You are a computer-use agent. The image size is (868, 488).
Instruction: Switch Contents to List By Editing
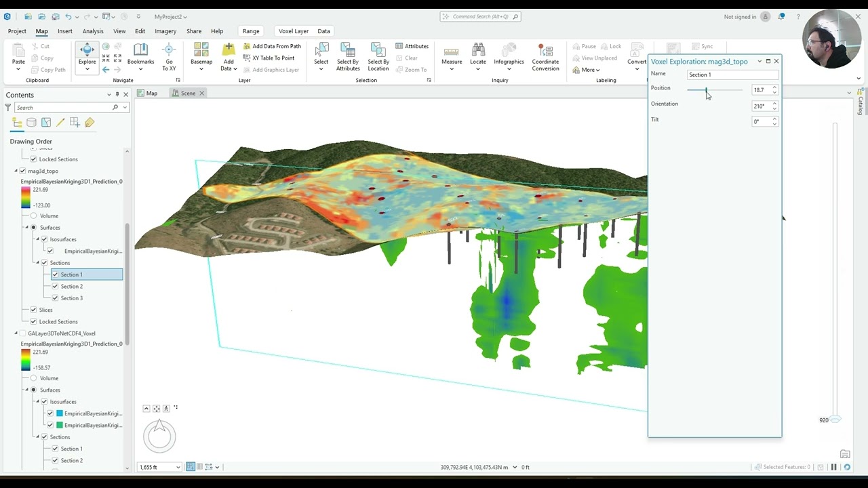tap(60, 123)
